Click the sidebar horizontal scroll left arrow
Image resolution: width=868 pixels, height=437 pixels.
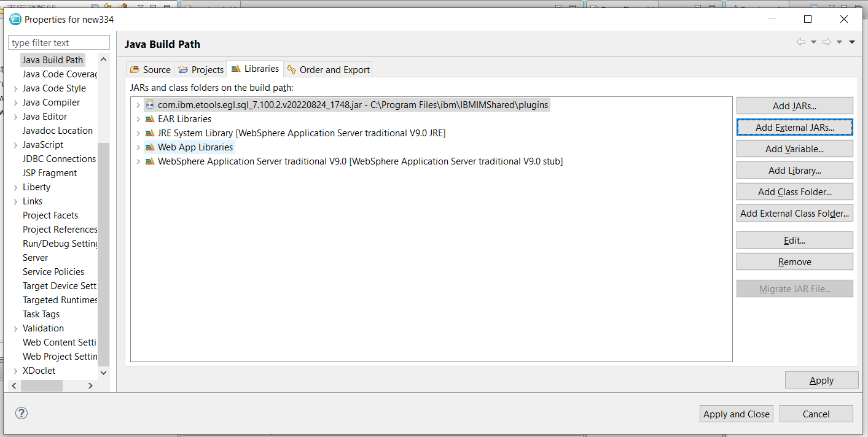tap(15, 385)
